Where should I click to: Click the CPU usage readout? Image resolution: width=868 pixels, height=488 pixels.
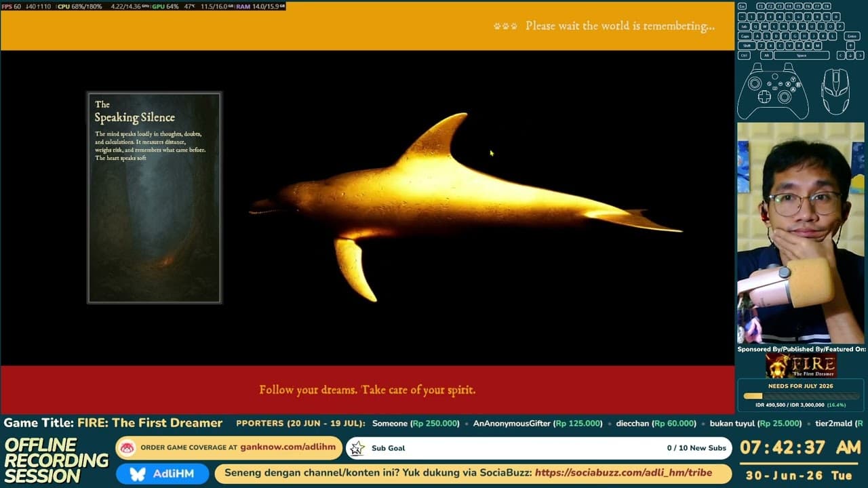[x=79, y=6]
